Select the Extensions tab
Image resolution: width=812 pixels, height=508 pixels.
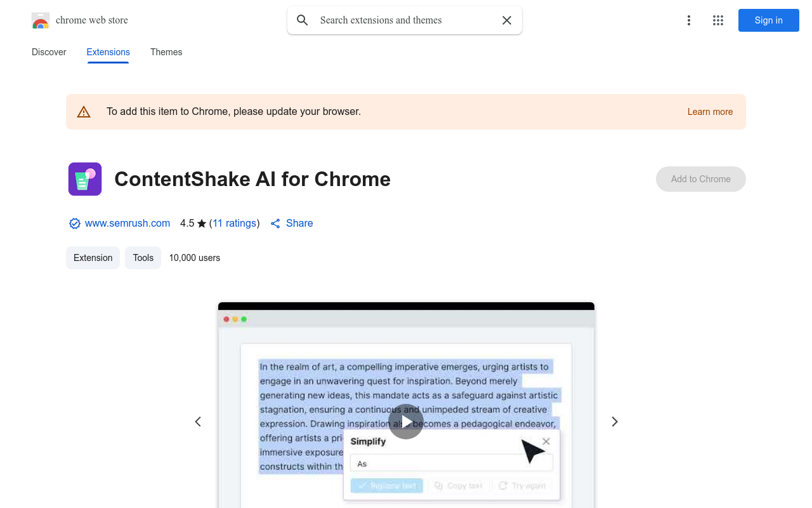click(x=108, y=52)
